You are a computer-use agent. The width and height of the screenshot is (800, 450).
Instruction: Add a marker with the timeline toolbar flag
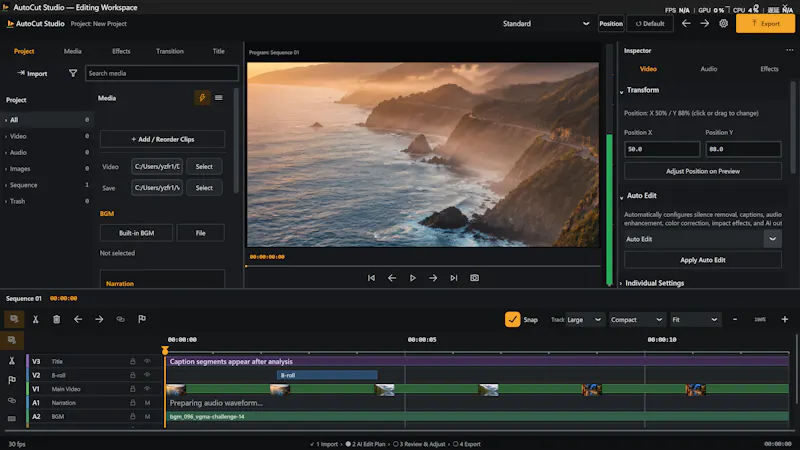[x=142, y=319]
